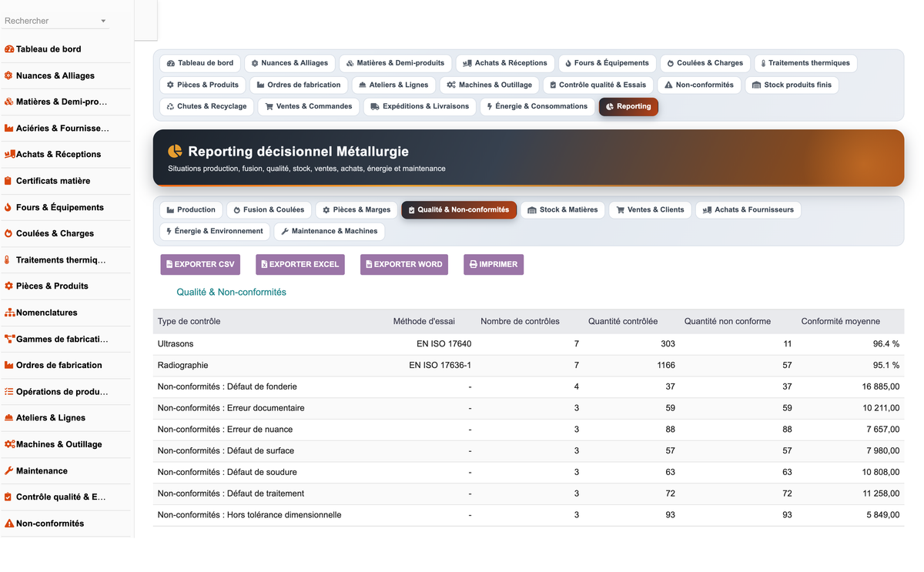Open Expéditions & Livraisons top tab

(420, 106)
